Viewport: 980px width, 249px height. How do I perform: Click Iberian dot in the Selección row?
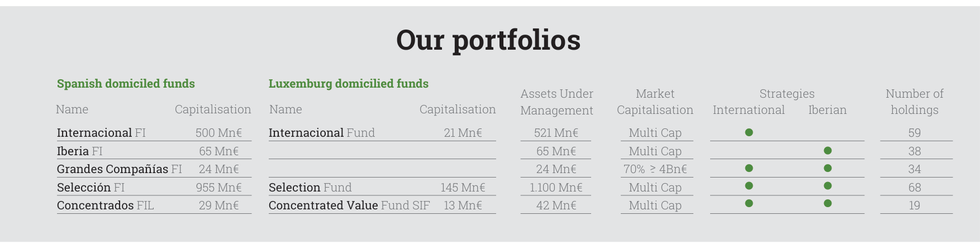point(827,186)
